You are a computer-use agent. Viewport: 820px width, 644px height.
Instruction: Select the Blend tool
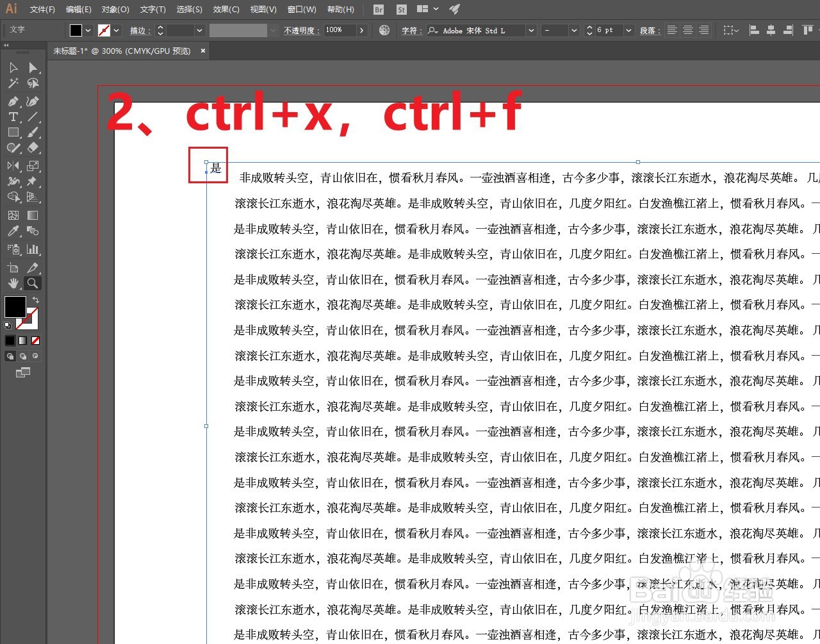pos(33,231)
